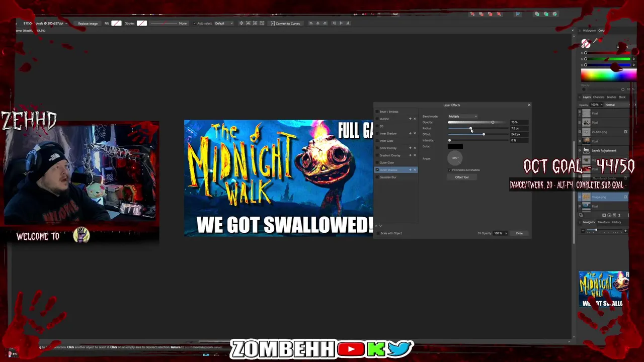644x362 pixels.
Task: Open the Stroke color swatch in toolbar
Action: pyautogui.click(x=142, y=23)
